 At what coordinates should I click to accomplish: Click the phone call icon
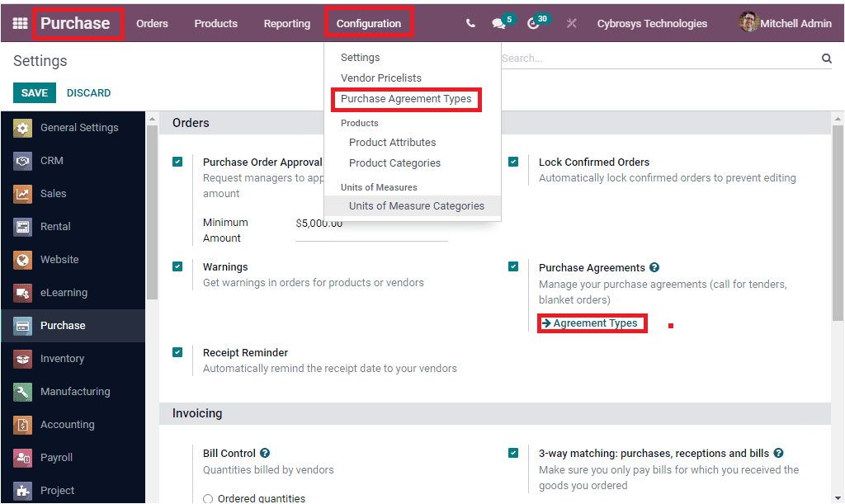coord(470,23)
